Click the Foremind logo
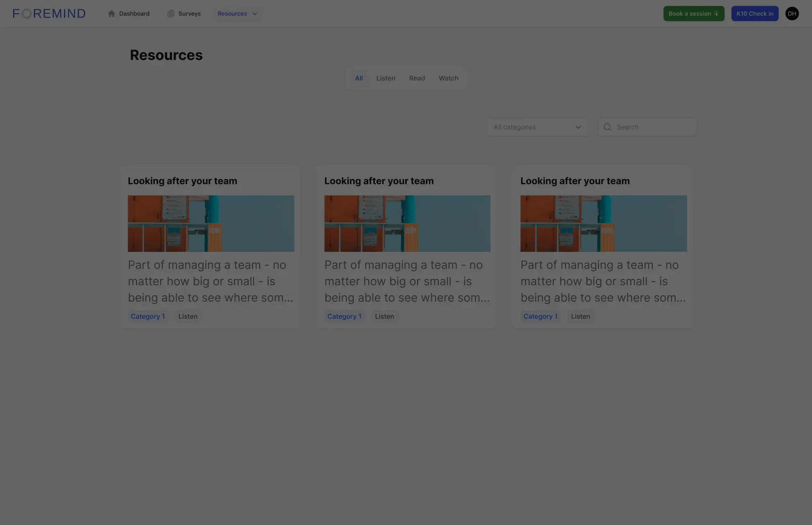 point(49,14)
